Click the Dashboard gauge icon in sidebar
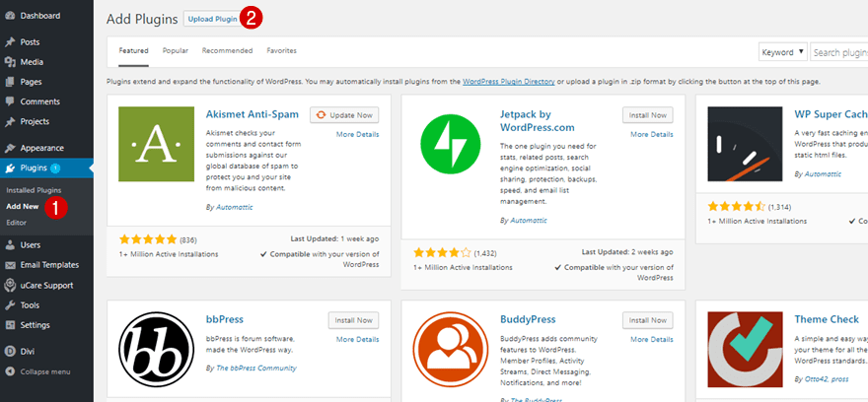The height and width of the screenshot is (402, 868). point(10,16)
